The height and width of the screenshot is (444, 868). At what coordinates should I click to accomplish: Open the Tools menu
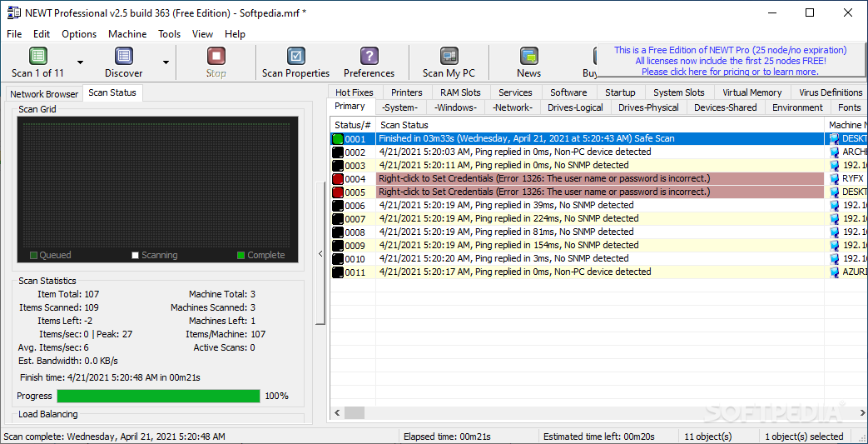coord(170,34)
